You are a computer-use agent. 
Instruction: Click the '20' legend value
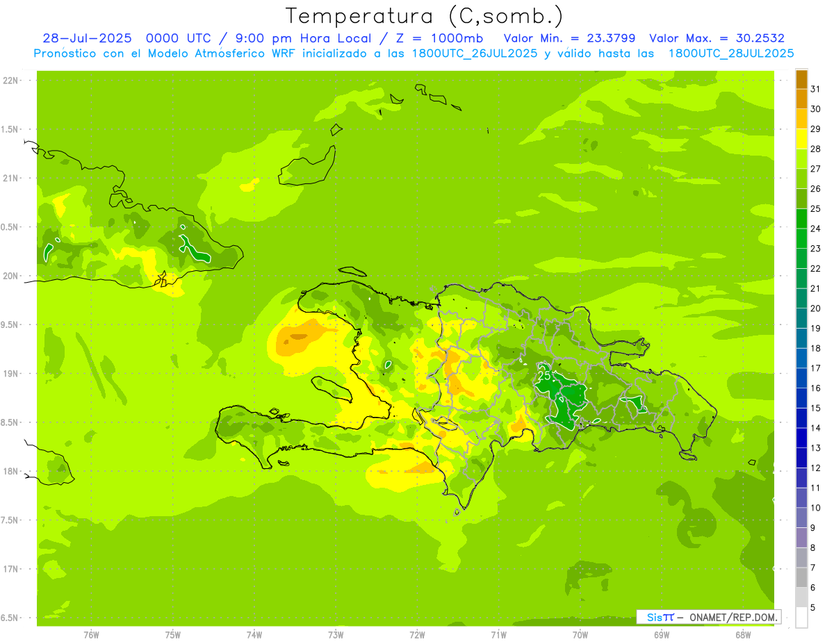click(x=816, y=308)
